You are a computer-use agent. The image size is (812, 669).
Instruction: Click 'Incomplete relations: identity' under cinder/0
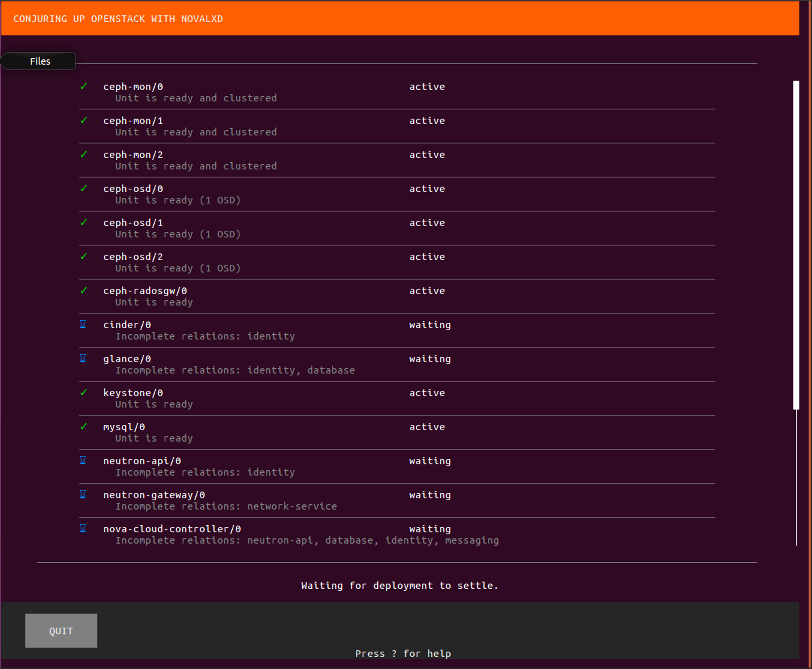coord(205,336)
